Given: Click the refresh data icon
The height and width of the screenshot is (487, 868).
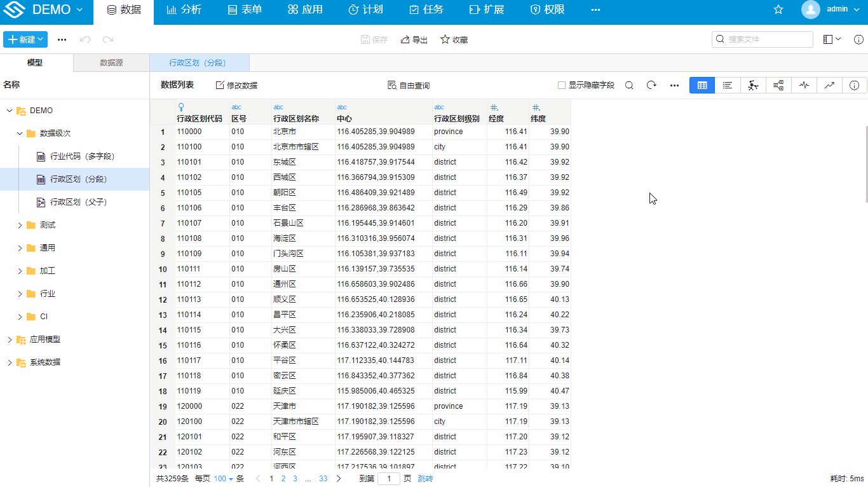Looking at the screenshot, I should click(651, 85).
